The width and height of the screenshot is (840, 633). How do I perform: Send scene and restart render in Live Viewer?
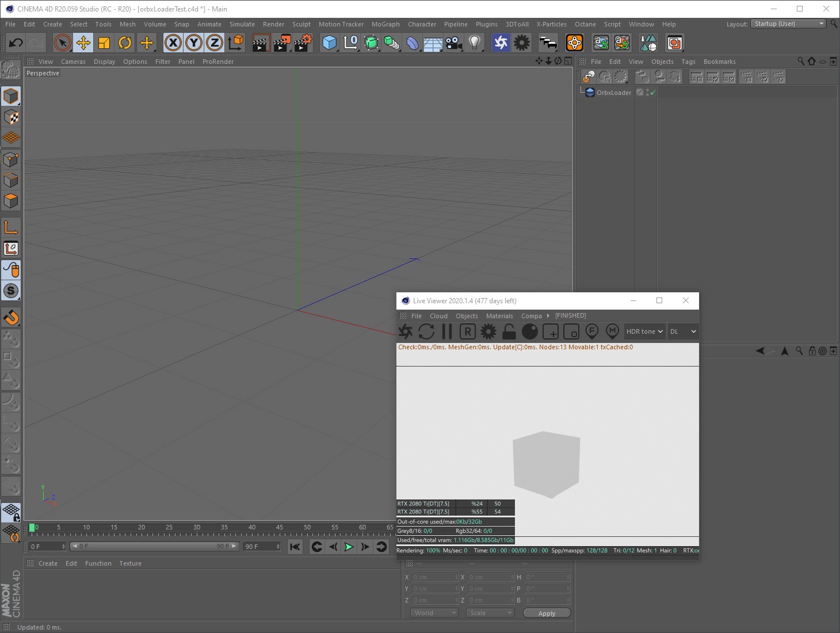pyautogui.click(x=406, y=331)
